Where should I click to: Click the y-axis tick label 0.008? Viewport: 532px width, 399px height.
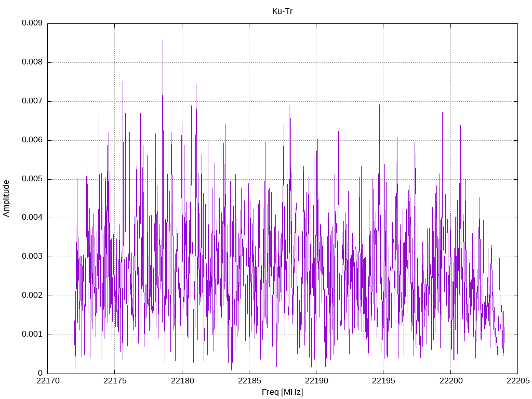click(x=32, y=62)
